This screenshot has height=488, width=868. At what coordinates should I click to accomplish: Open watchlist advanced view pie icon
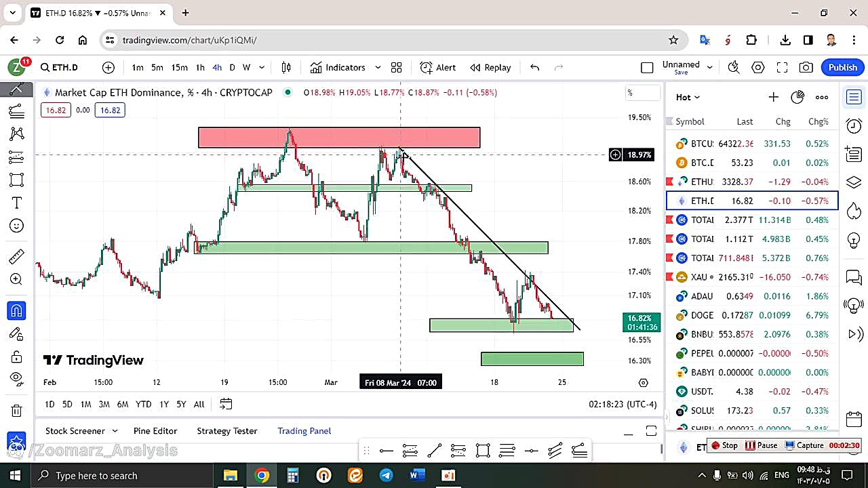point(797,97)
